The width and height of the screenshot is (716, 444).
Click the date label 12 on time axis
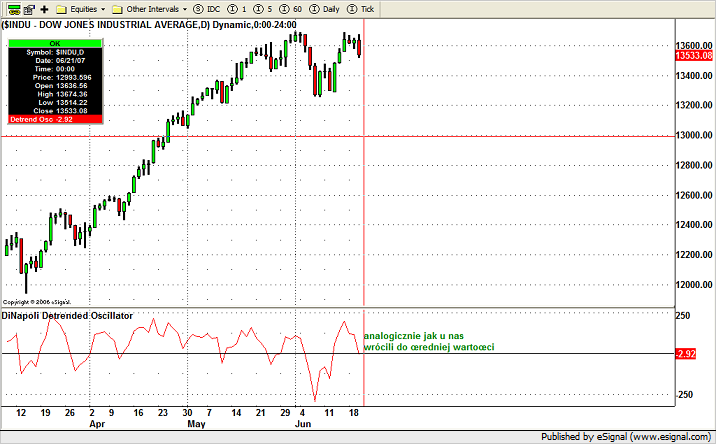coord(21,412)
